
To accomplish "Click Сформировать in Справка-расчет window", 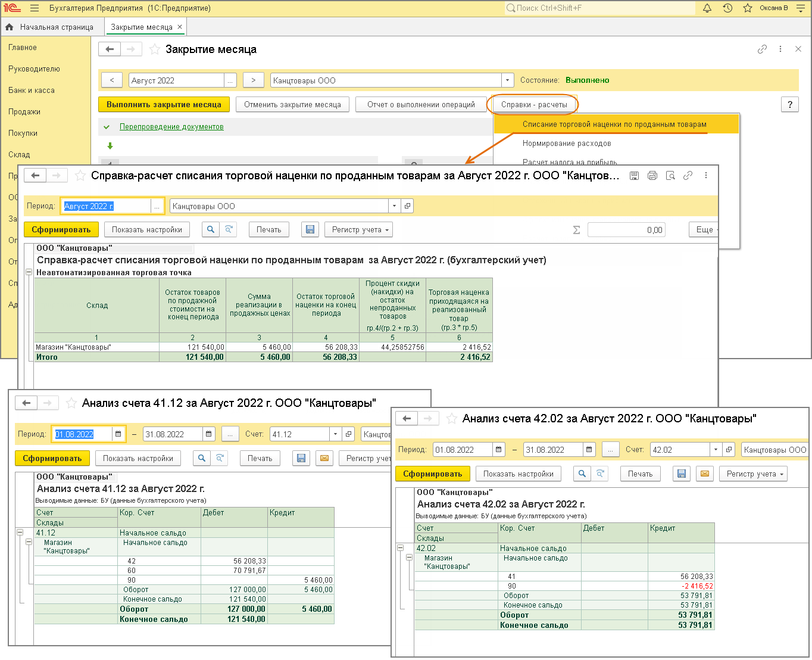I will click(x=61, y=230).
